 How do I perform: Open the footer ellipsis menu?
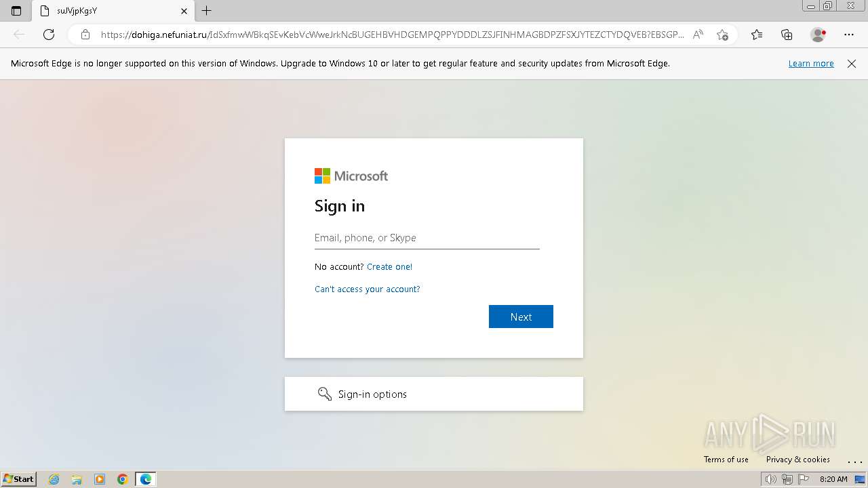click(x=854, y=460)
